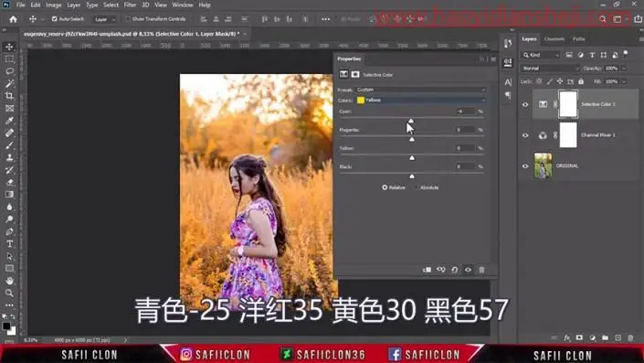This screenshot has height=363, width=644.
Task: Select the Rectangular Marquee tool
Action: tap(9, 59)
